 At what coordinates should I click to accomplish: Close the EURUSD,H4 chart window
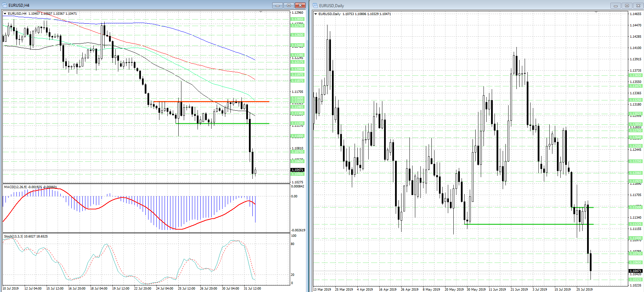[300, 5]
